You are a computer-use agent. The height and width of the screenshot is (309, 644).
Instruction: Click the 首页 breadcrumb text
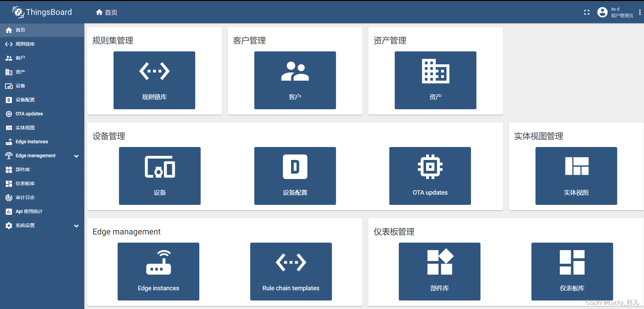tap(111, 13)
